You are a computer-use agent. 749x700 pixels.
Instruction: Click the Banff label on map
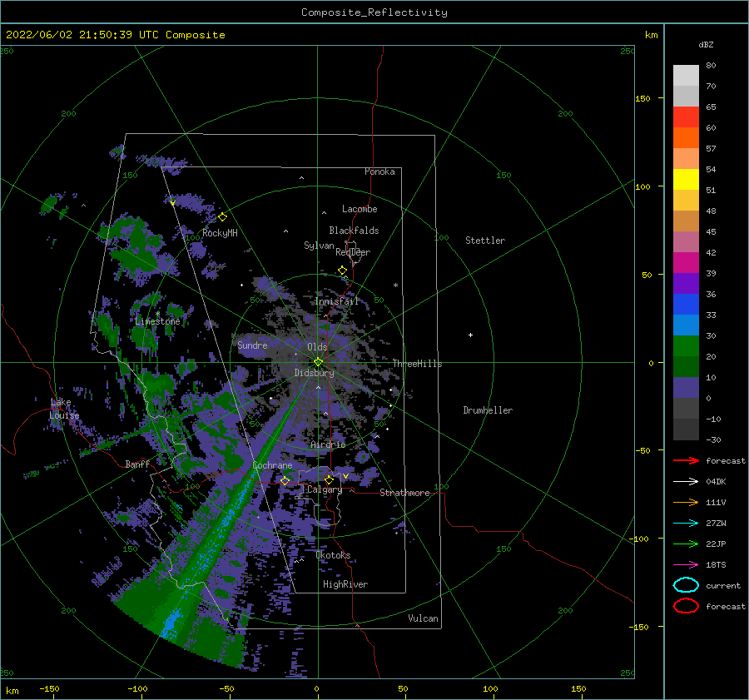137,464
